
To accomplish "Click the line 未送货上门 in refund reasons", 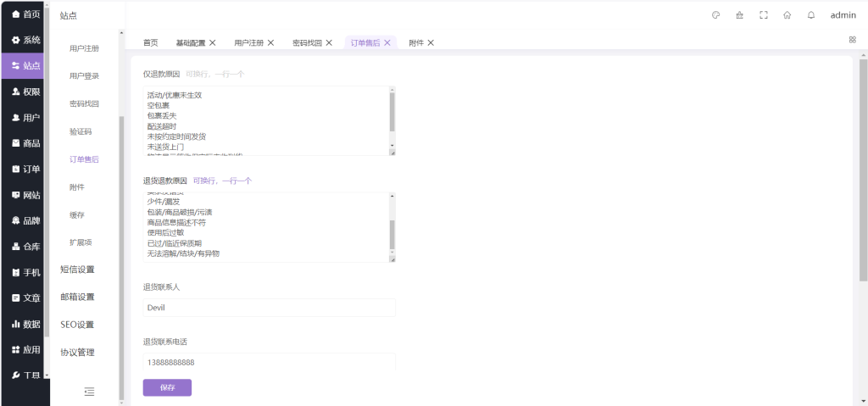I will click(x=165, y=147).
